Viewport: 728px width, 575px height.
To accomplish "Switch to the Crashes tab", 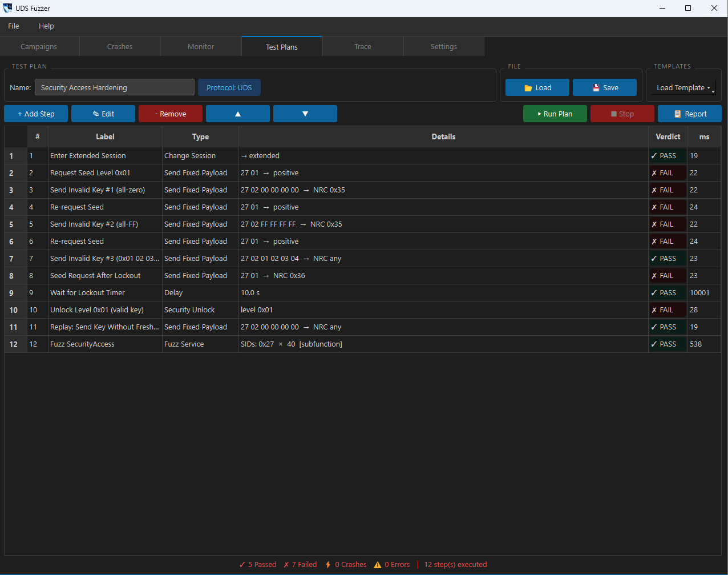I will (x=120, y=47).
